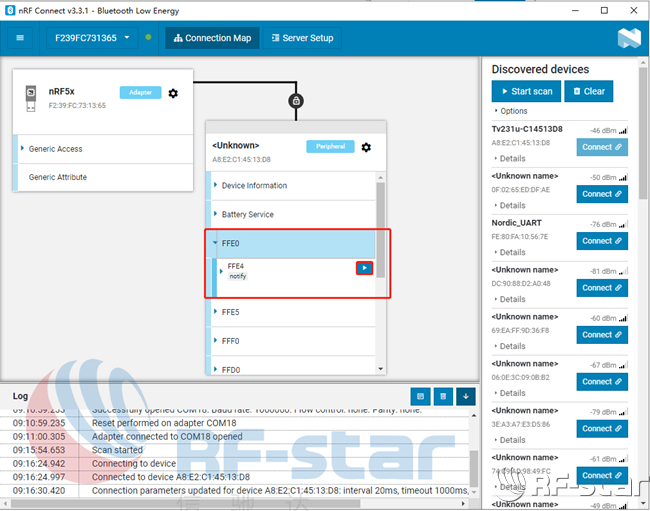
Task: Connect to Nordic_UART device
Action: click(x=602, y=241)
